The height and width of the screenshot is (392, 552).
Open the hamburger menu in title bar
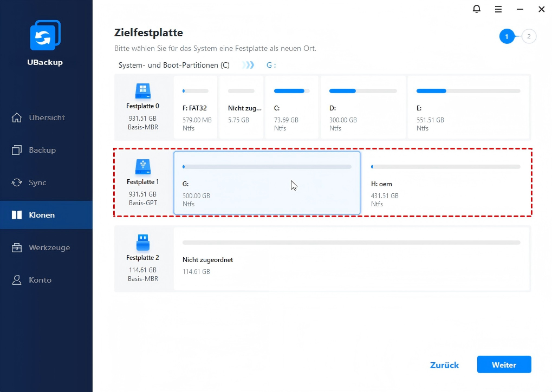coord(498,9)
